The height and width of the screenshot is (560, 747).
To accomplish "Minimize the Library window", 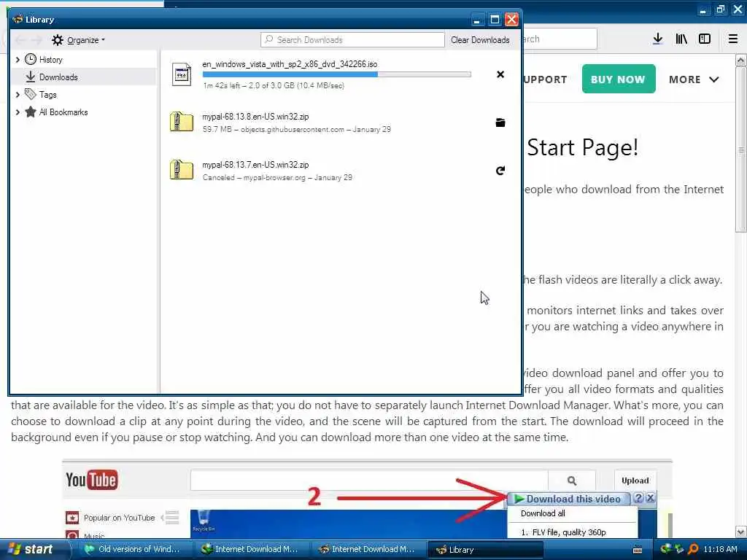I will pos(477,20).
